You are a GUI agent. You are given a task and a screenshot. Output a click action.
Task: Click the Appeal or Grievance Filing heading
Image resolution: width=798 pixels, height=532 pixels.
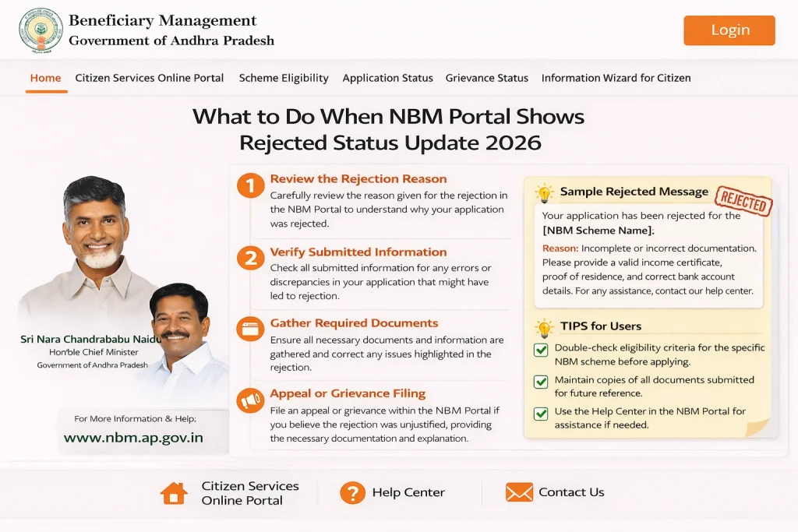pyautogui.click(x=348, y=393)
